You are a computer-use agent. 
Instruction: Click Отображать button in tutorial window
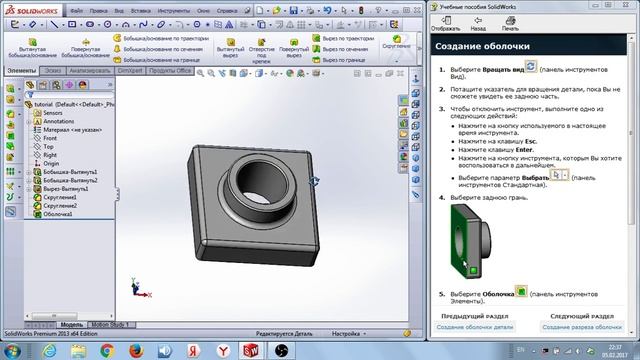click(446, 24)
